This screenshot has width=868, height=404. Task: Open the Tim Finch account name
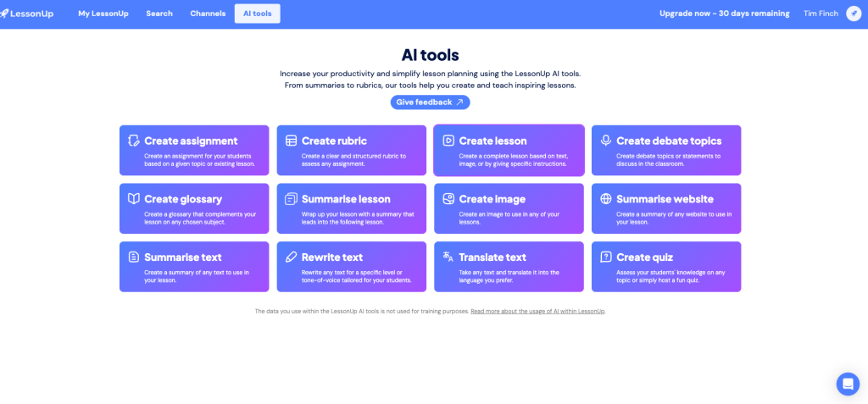coord(821,14)
